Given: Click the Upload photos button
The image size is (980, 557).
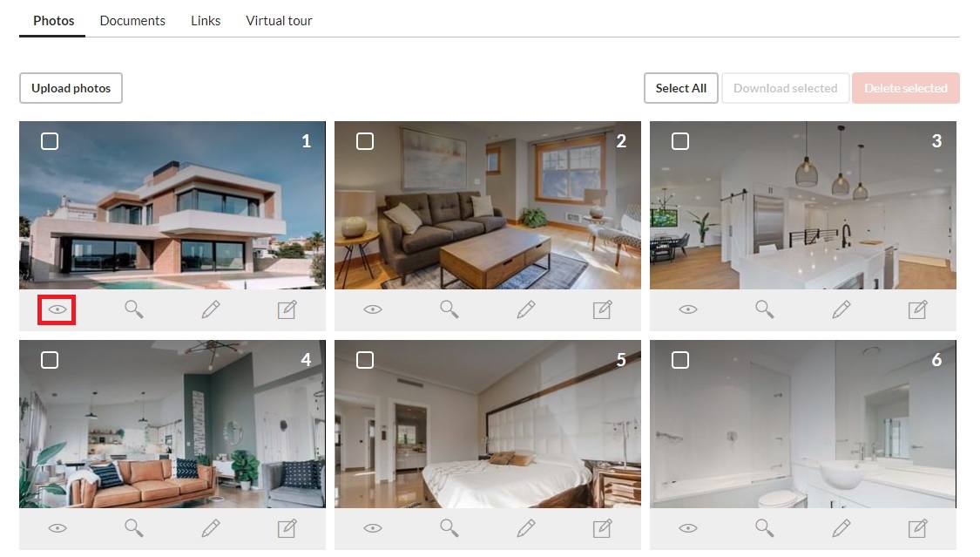Looking at the screenshot, I should coord(71,88).
